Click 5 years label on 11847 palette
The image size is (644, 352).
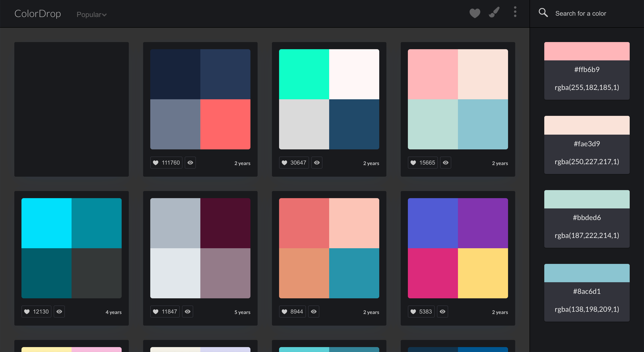click(242, 312)
